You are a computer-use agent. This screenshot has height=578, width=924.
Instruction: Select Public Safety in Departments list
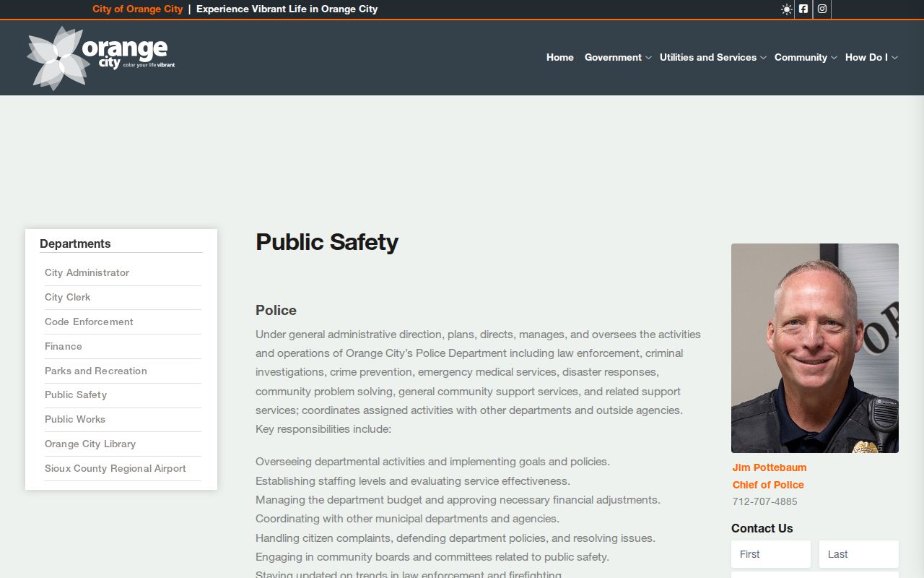coord(76,394)
